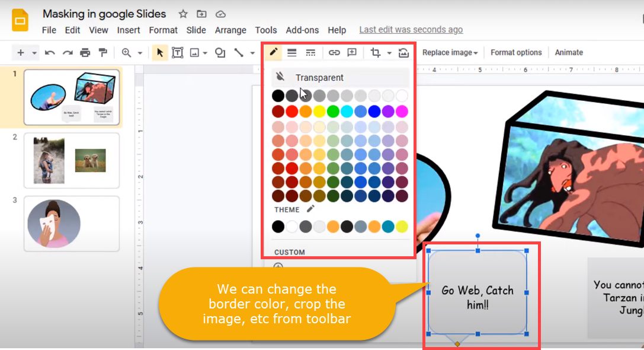The width and height of the screenshot is (644, 350).
Task: Click the Border dash icon
Action: pyautogui.click(x=310, y=52)
